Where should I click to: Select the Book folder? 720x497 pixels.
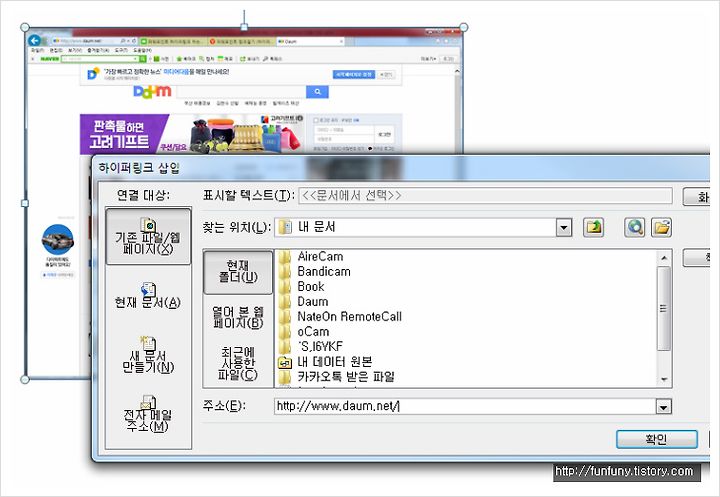(x=311, y=287)
